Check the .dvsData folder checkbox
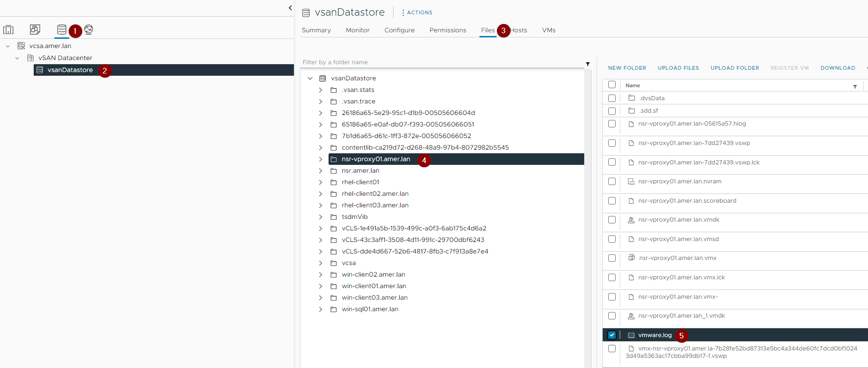This screenshot has width=868, height=368. pyautogui.click(x=611, y=98)
